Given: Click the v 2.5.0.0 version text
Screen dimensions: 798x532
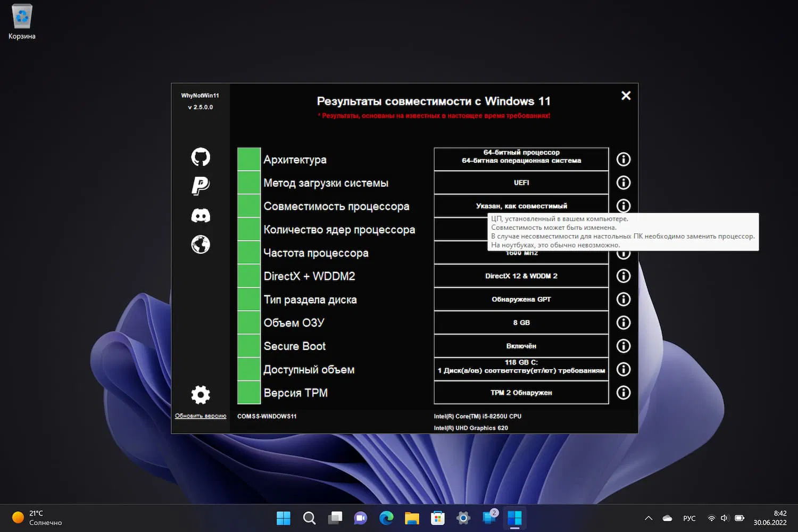Looking at the screenshot, I should click(x=200, y=107).
